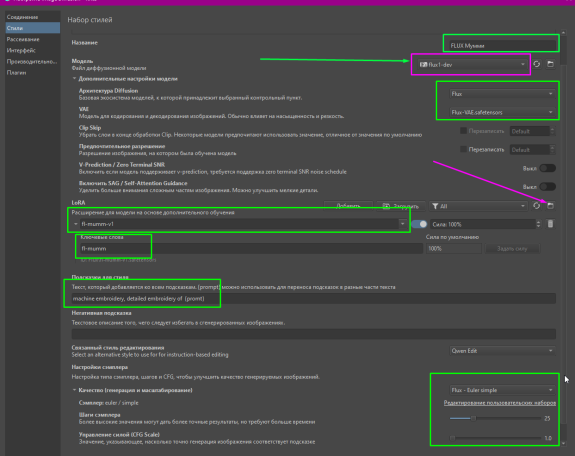The image size is (575, 456).
Task: Click the Добавить LoRA button
Action: pos(348,206)
